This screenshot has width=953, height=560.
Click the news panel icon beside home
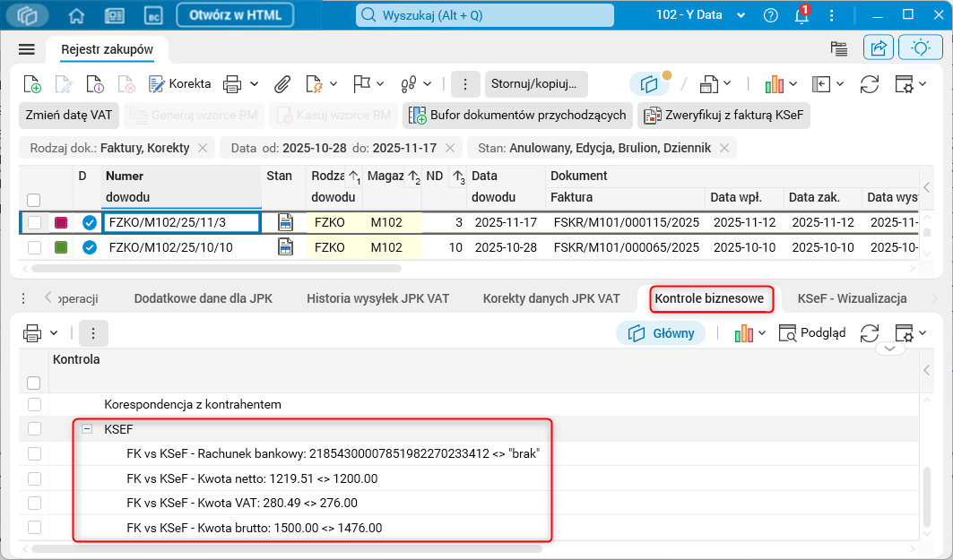114,16
